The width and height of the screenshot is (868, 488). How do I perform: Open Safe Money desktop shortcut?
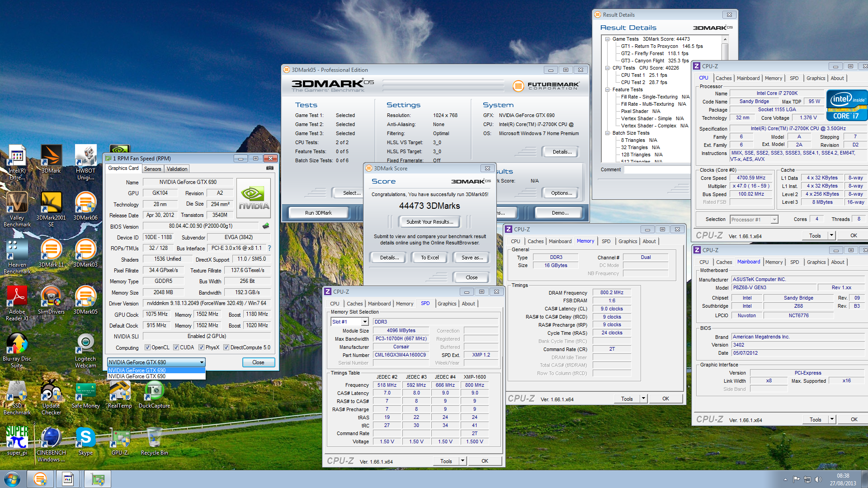click(85, 394)
